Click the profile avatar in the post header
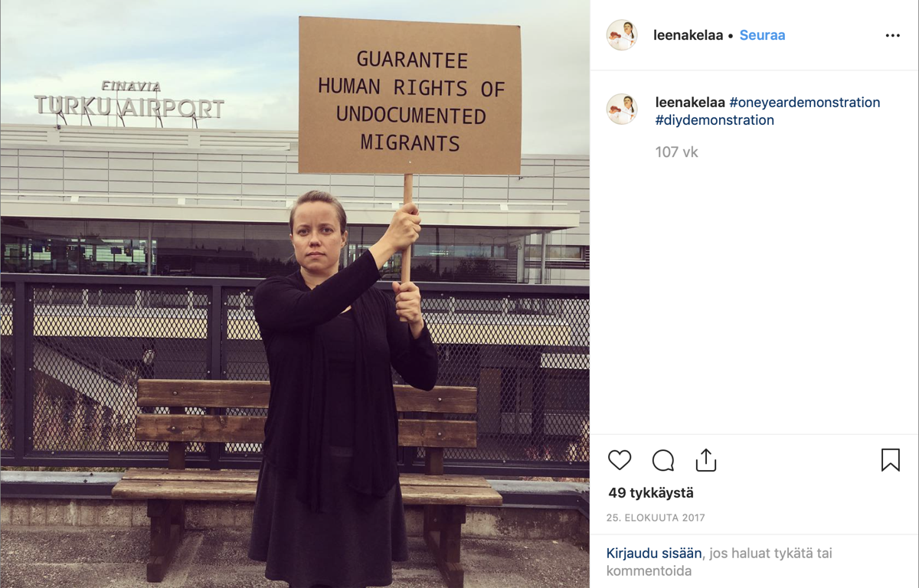The height and width of the screenshot is (588, 919). tap(622, 35)
